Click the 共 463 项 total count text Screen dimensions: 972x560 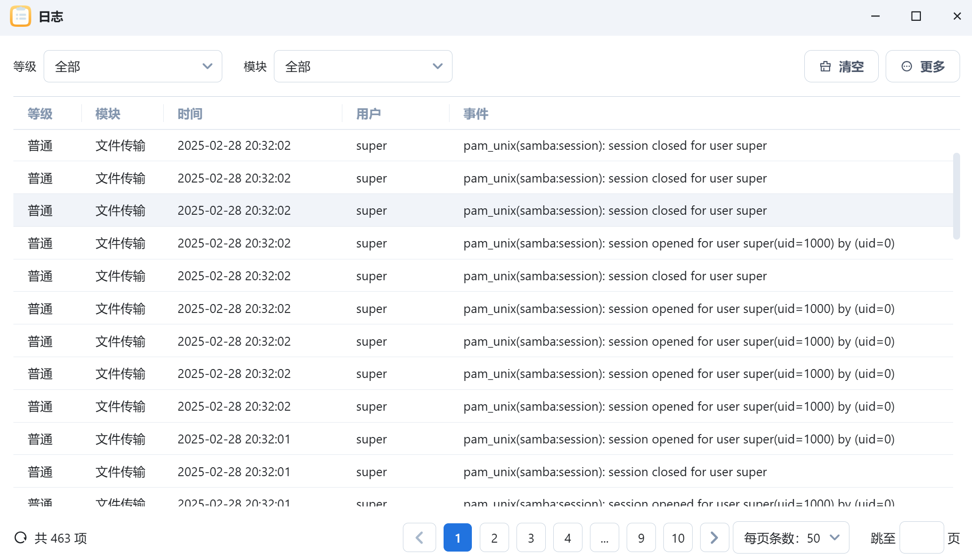(x=61, y=538)
